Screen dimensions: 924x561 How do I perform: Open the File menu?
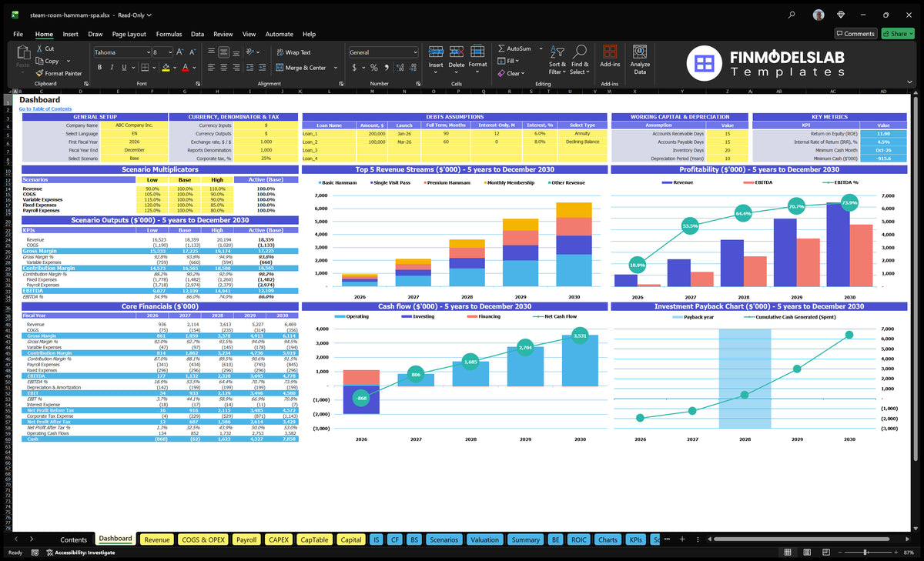[x=18, y=34]
